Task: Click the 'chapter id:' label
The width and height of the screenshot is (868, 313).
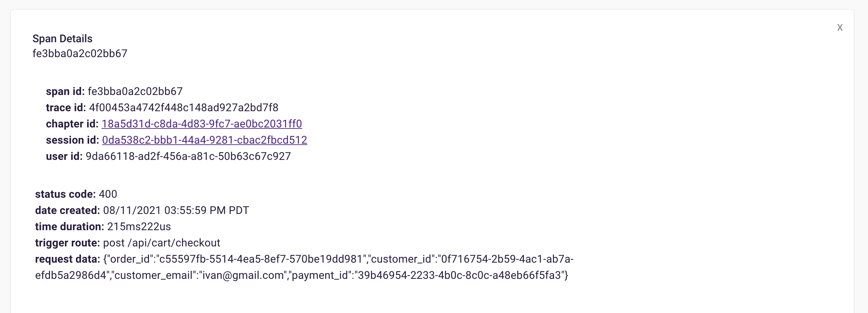Action: [72, 124]
